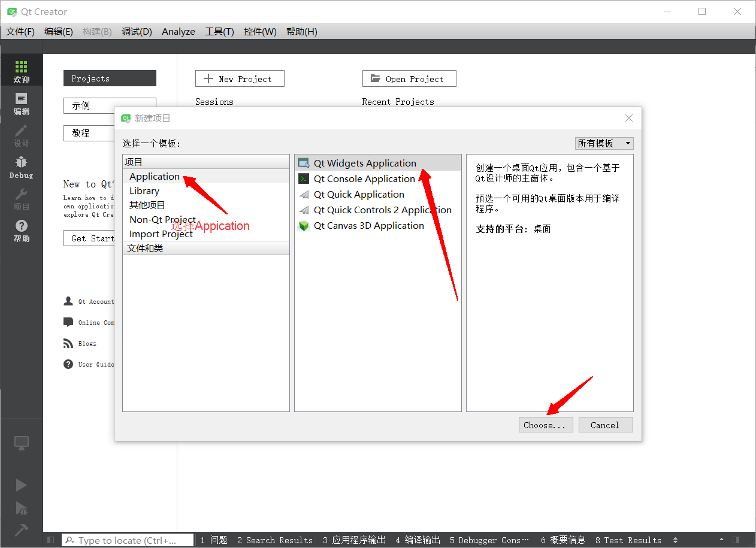Select the Library project category
The image size is (756, 548).
144,191
